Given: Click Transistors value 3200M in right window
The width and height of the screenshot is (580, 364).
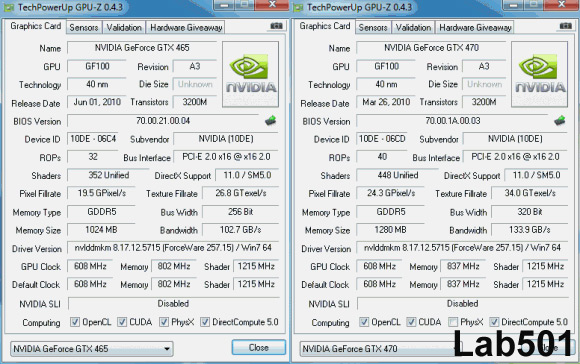Looking at the screenshot, I should [484, 102].
